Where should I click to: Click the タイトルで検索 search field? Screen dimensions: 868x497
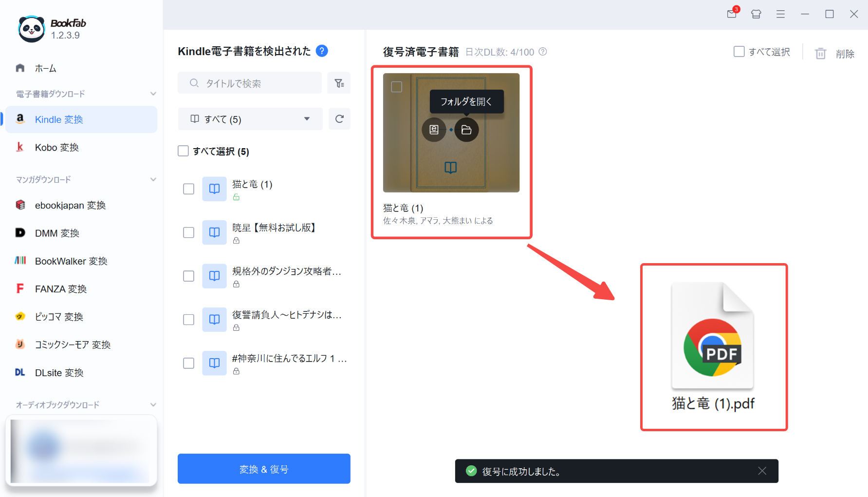(x=250, y=83)
